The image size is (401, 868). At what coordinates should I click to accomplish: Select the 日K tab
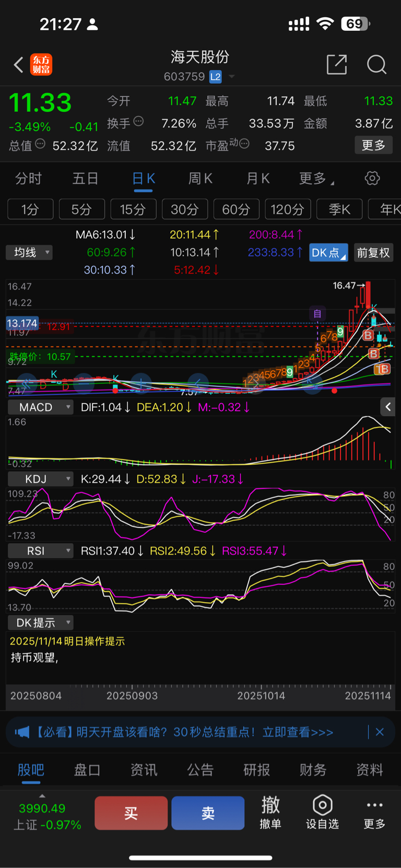143,179
